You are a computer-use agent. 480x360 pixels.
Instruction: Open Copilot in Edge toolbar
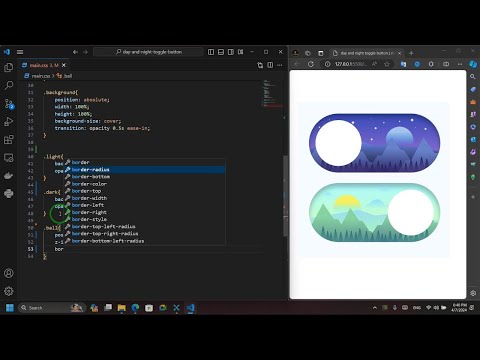point(473,64)
